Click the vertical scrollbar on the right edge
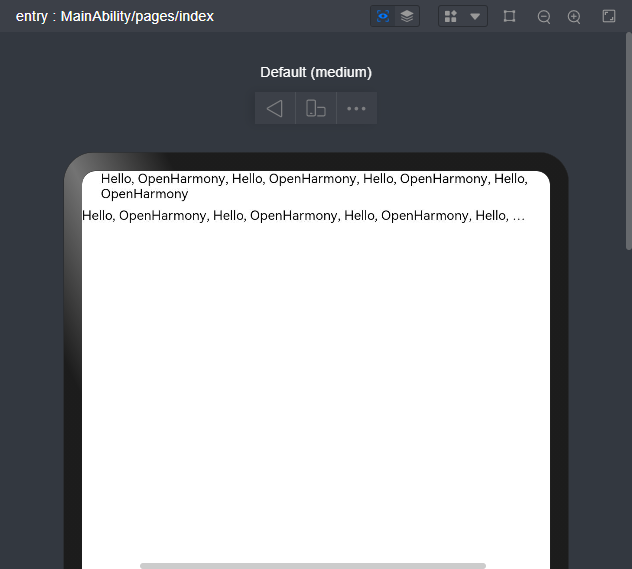Image resolution: width=632 pixels, height=569 pixels. pyautogui.click(x=629, y=141)
